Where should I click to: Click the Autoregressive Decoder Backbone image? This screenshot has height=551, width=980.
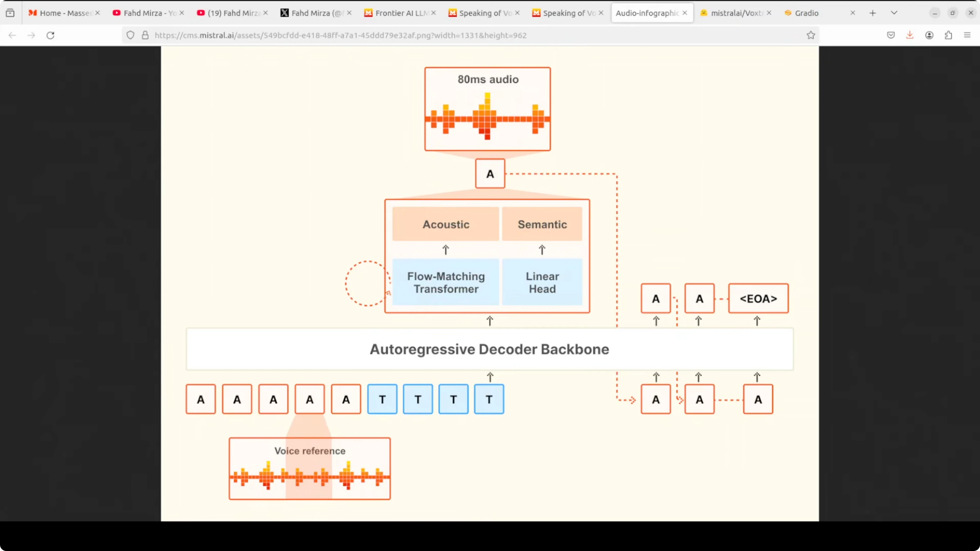pyautogui.click(x=489, y=349)
